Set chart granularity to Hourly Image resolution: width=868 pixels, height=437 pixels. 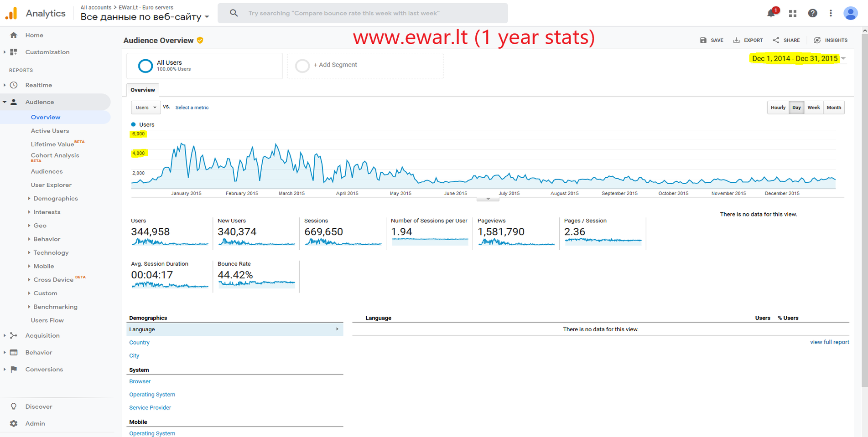(x=778, y=108)
